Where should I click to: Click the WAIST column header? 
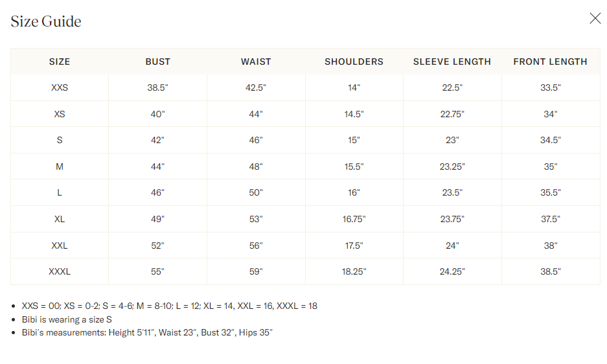click(x=256, y=62)
